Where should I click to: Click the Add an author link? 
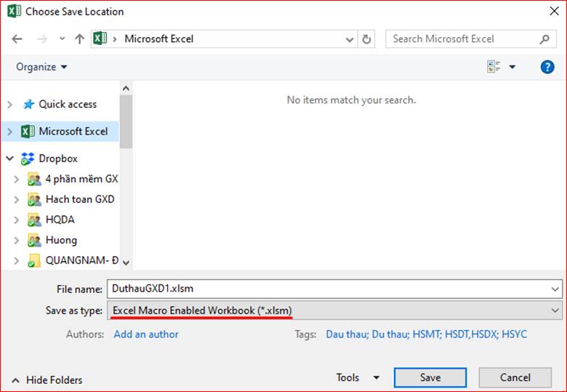click(146, 335)
